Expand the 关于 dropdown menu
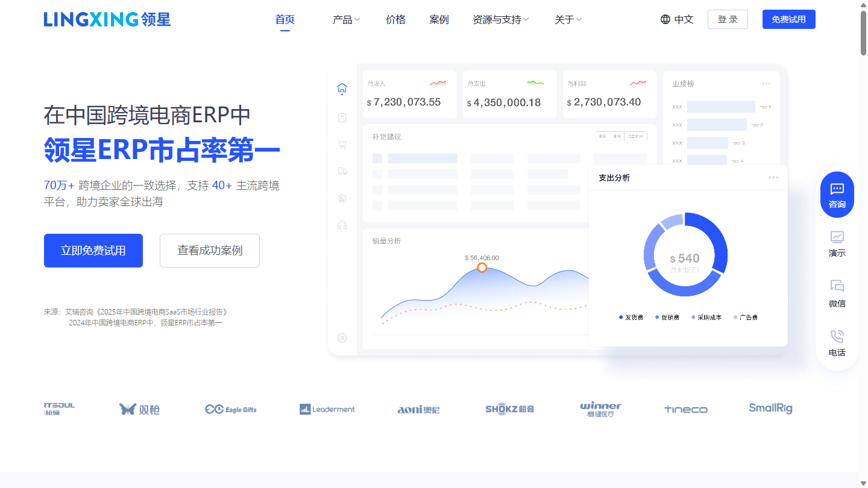The image size is (868, 488). pos(568,19)
